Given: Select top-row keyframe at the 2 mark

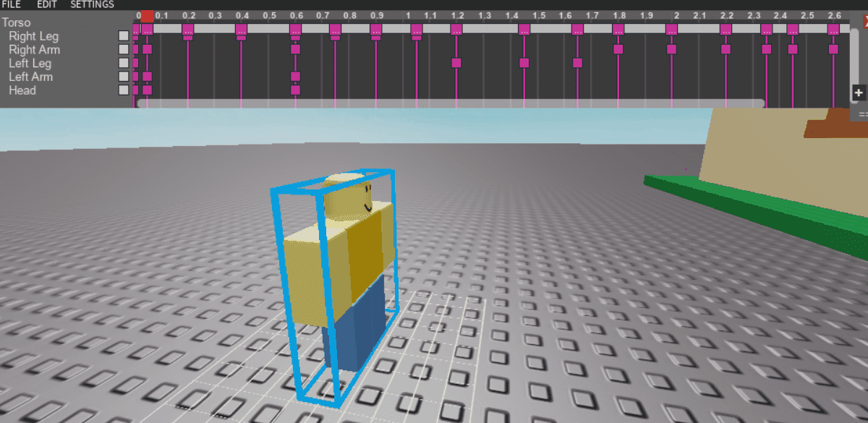Looking at the screenshot, I should click(671, 29).
